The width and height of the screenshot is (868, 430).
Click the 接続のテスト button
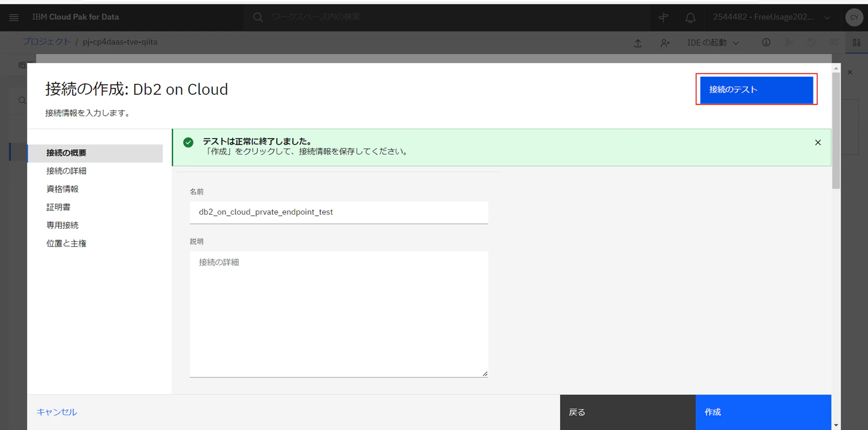click(x=756, y=89)
